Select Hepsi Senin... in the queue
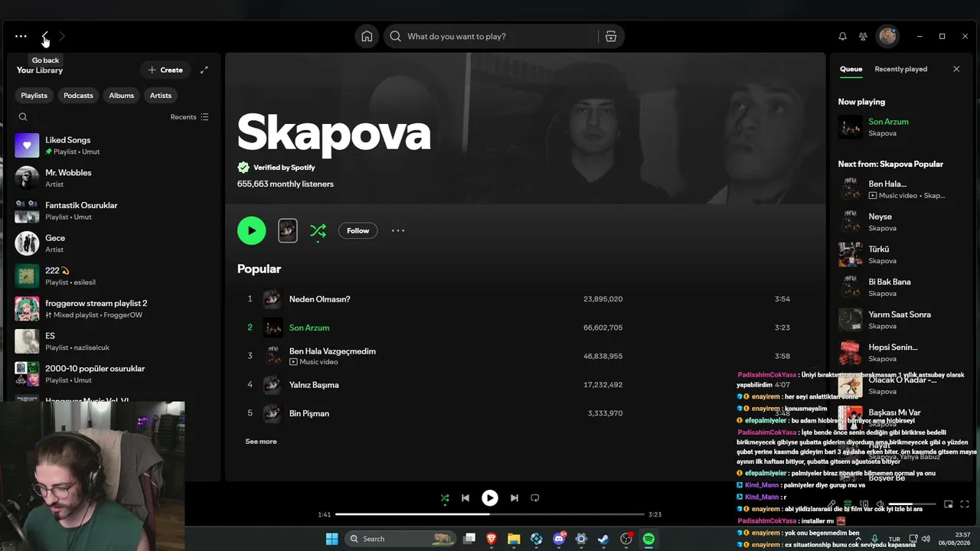 pos(900,353)
